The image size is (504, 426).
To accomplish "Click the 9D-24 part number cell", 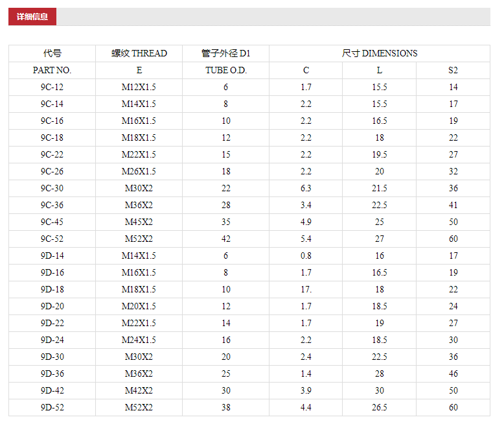I will tap(52, 340).
